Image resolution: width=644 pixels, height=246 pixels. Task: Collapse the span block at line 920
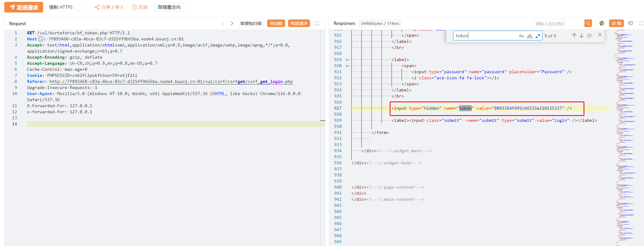click(x=347, y=66)
